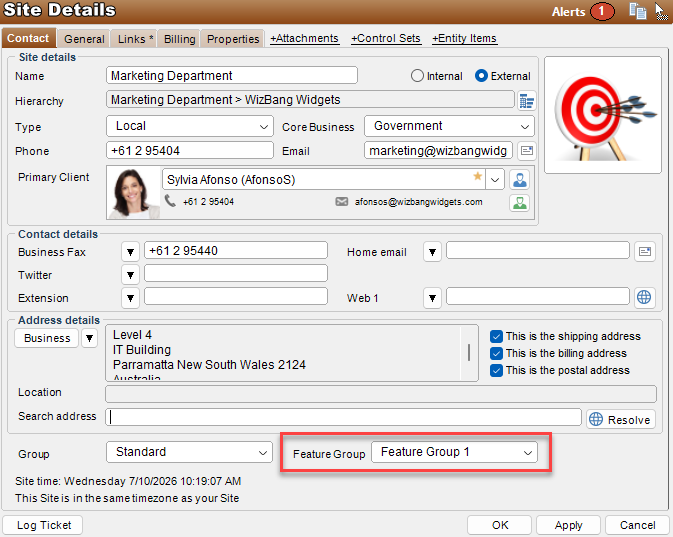Toggle This is the shipping address checkbox
673x537 pixels.
496,336
